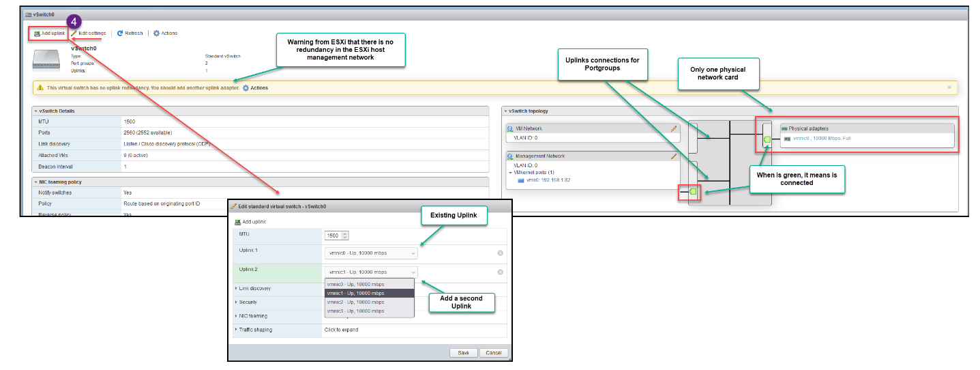Screen dimensions: 980x370
Task: Click the large vSwitch0 device image
Action: point(47,59)
